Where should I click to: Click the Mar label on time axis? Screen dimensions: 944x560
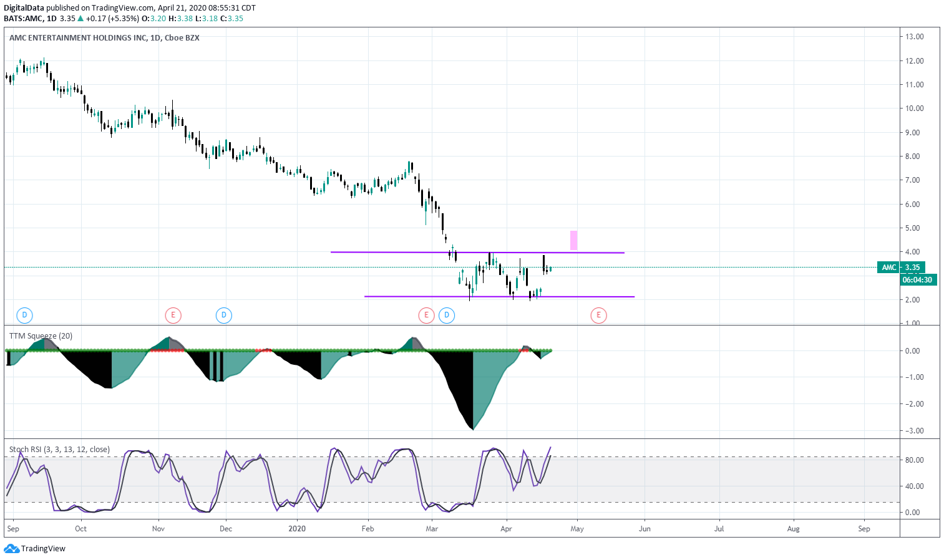(432, 529)
